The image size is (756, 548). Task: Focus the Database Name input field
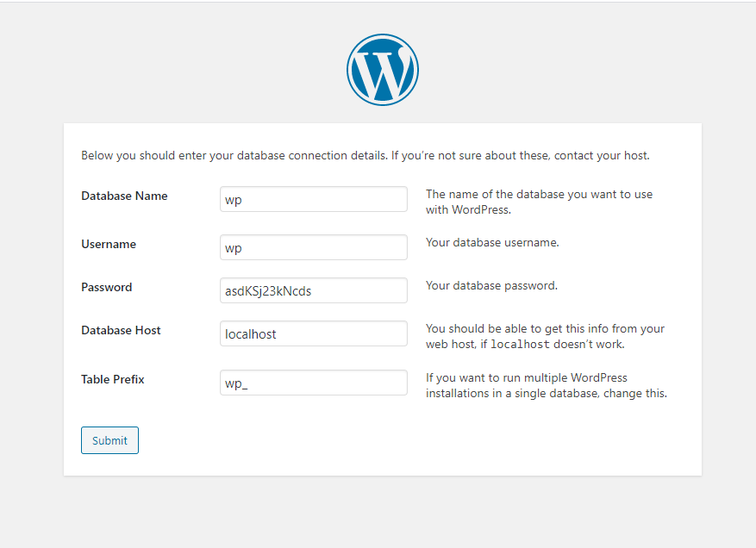(x=314, y=199)
